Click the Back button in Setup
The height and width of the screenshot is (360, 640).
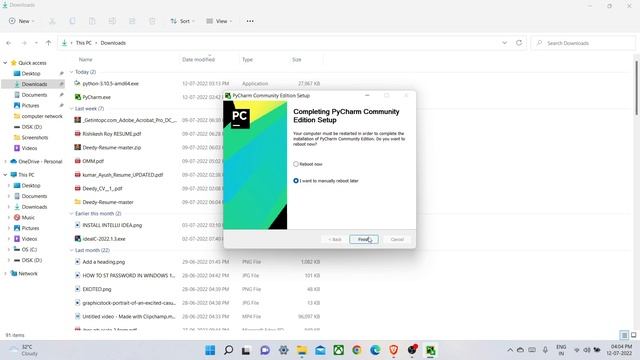pyautogui.click(x=335, y=240)
